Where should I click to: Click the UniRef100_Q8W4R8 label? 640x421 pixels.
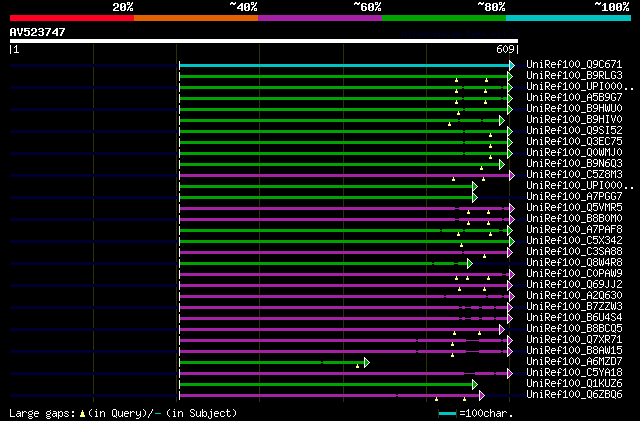(x=574, y=263)
